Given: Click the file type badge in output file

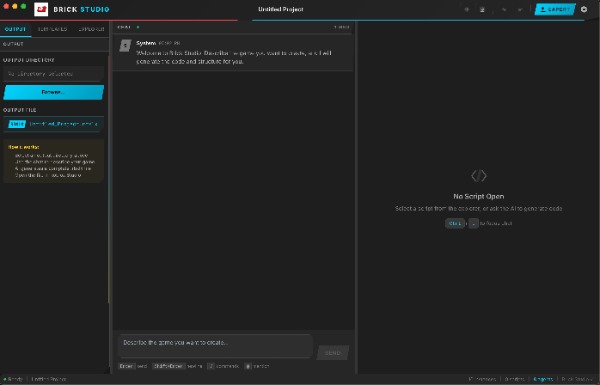Looking at the screenshot, I should tap(17, 124).
